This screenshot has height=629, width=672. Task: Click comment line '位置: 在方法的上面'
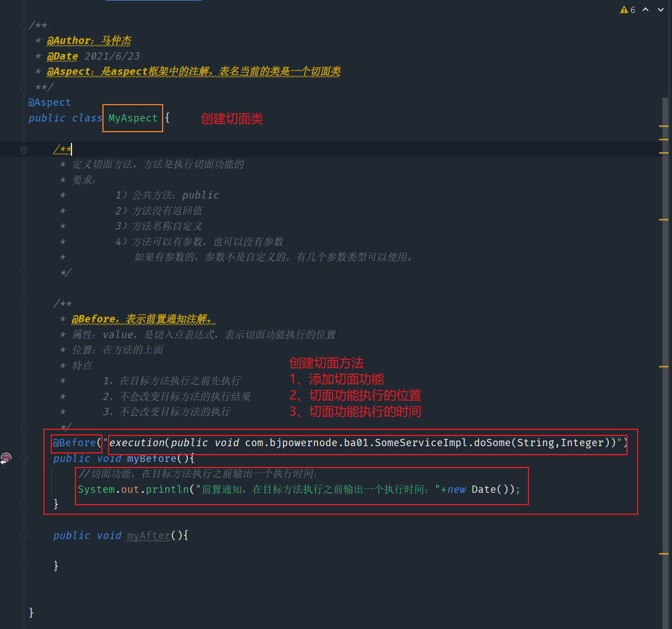click(x=118, y=350)
